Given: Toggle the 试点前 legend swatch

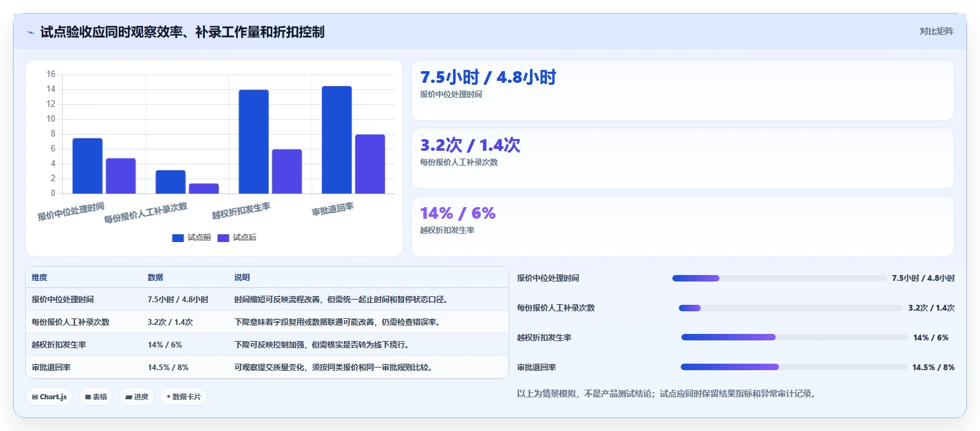Looking at the screenshot, I should pos(178,238).
